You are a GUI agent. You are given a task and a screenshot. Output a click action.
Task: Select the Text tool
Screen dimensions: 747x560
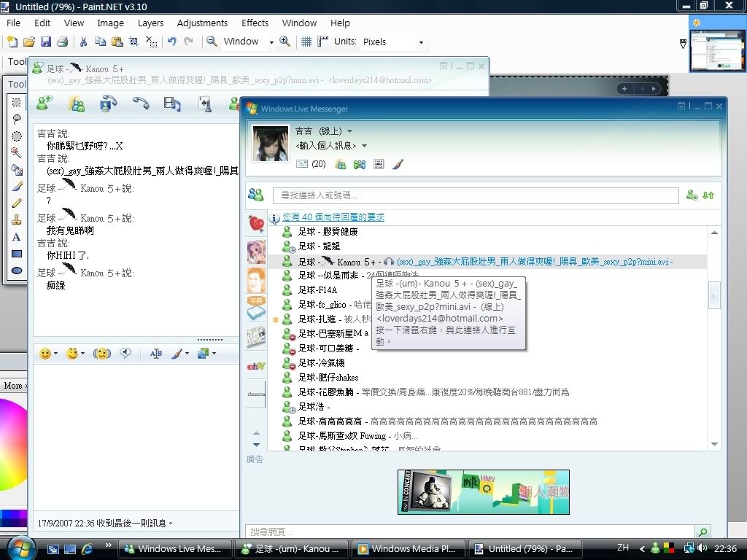(x=16, y=237)
